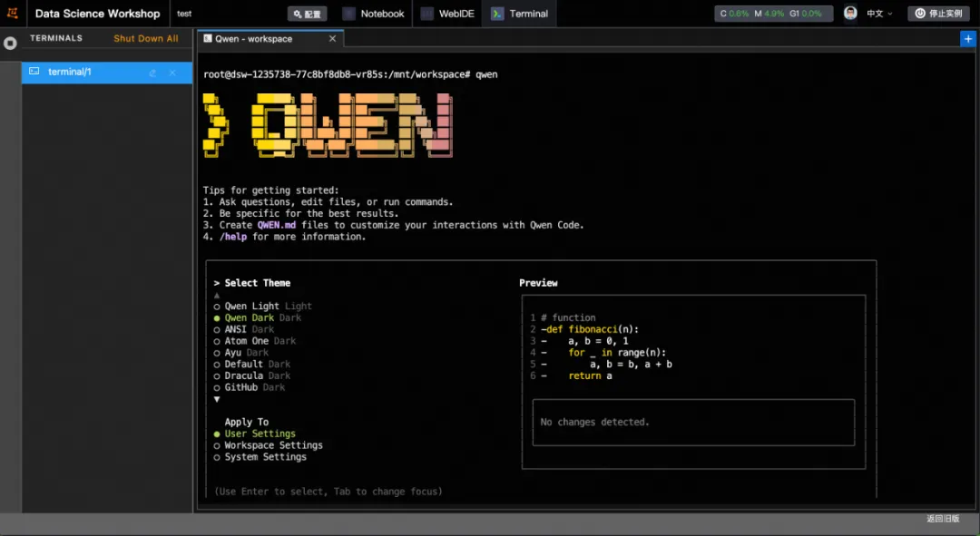Select the Default Dark theme option

point(252,365)
